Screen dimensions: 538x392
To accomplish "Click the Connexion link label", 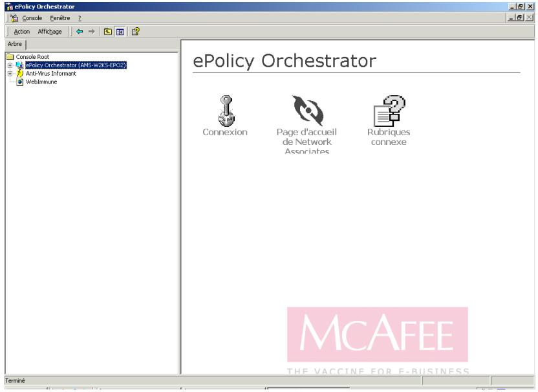I will tap(225, 132).
